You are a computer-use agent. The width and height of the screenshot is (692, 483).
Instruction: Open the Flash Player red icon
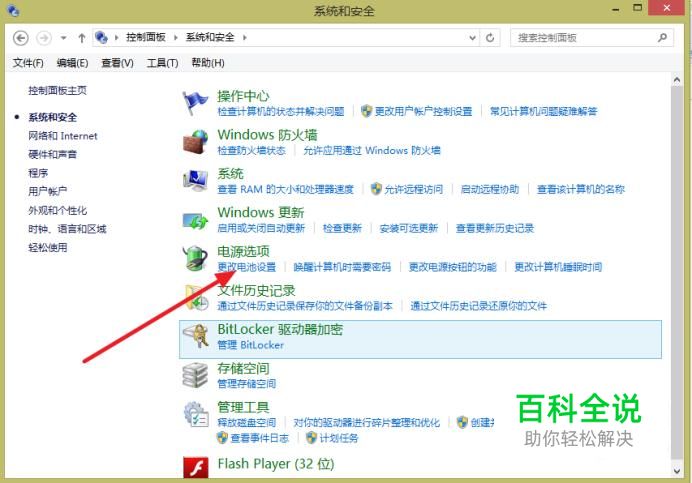pos(196,467)
